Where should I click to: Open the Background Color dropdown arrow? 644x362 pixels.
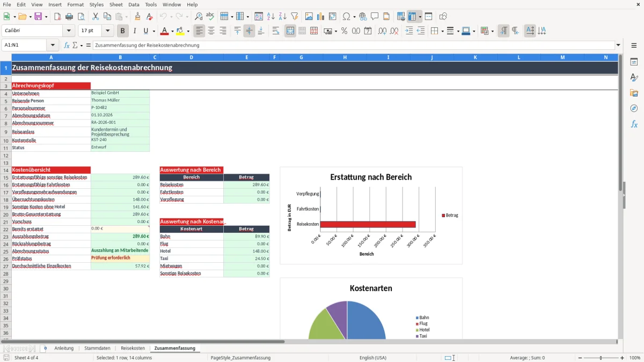(x=188, y=31)
